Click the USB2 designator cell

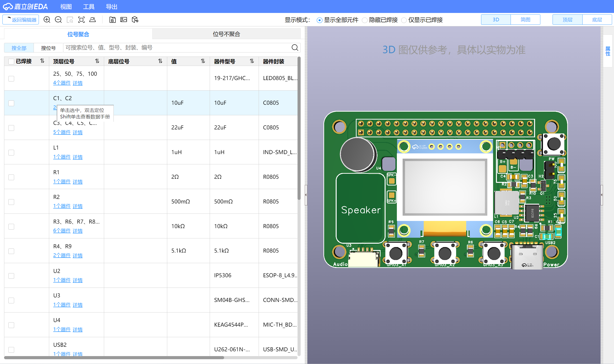[x=76, y=347]
